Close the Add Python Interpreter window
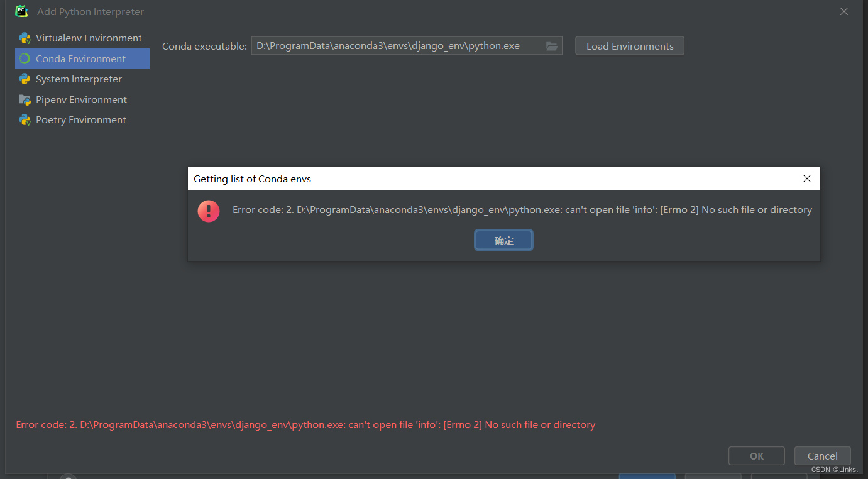Viewport: 868px width, 479px height. coord(843,11)
